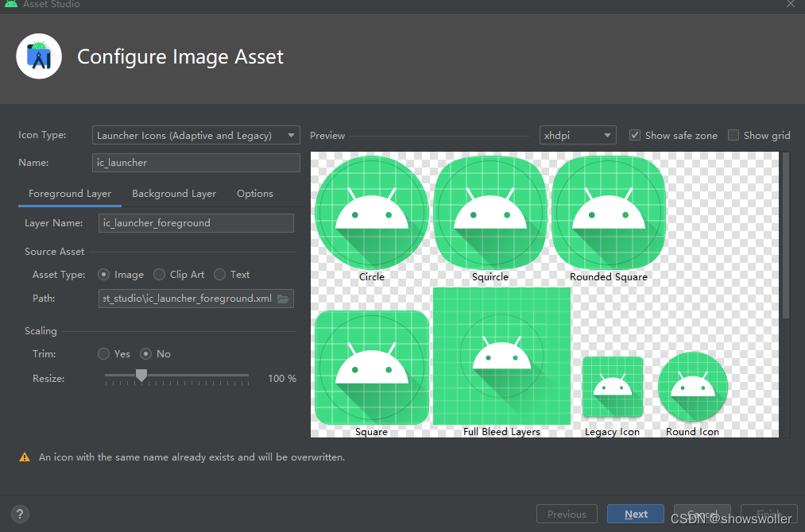The image size is (805, 532).
Task: Switch to the Foreground Layer tab
Action: pyautogui.click(x=70, y=194)
